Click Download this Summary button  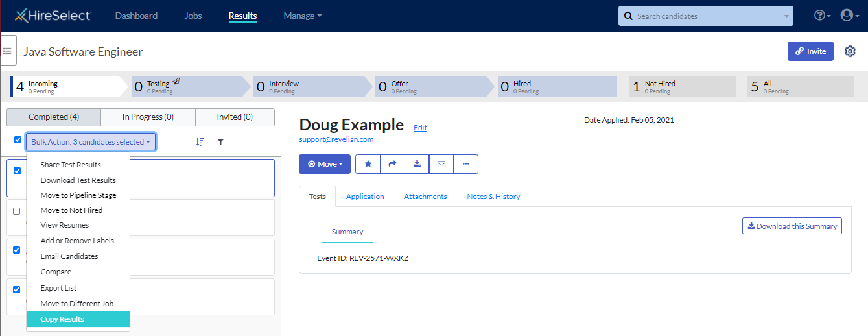(x=792, y=226)
